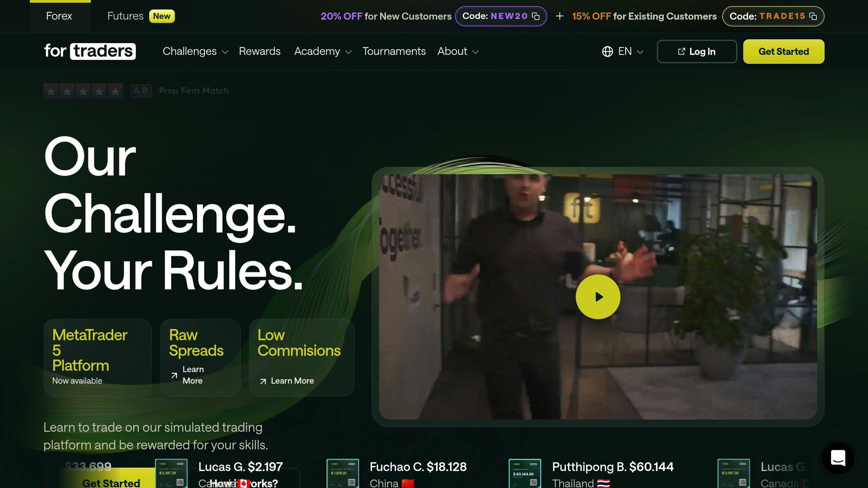The image size is (868, 488).
Task: Click the Low Commisions Learn More arrow
Action: [263, 381]
